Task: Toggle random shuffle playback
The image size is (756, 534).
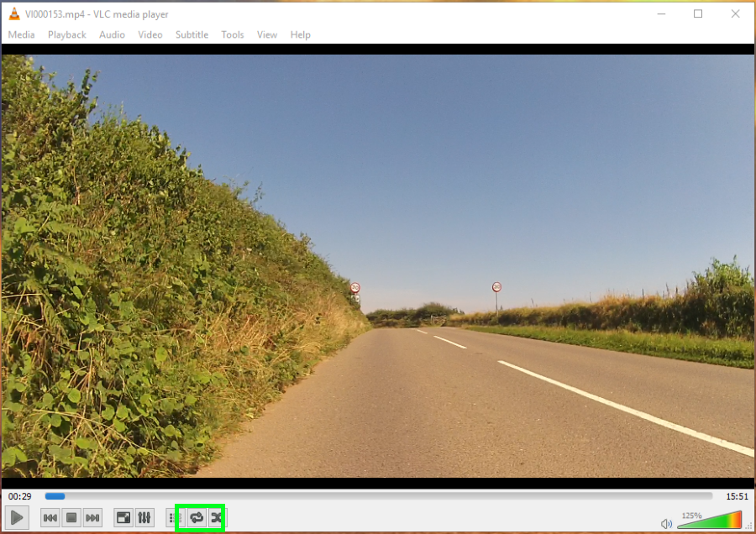Action: tap(217, 517)
